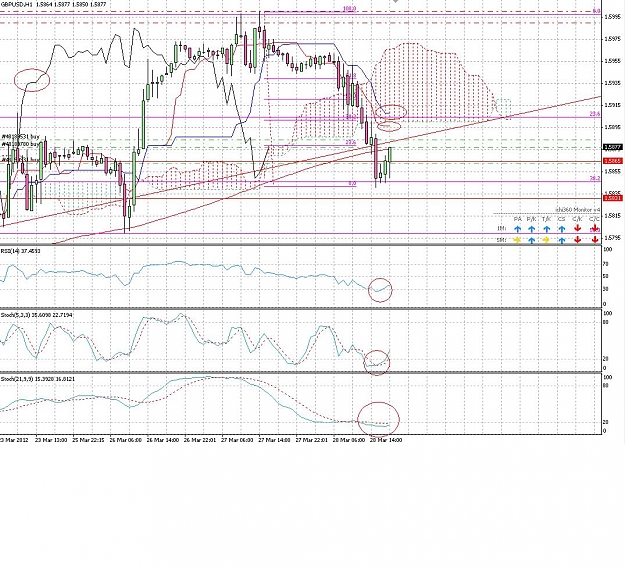Click the 28 Mar 14:00 time label
The height and width of the screenshot is (570, 625).
tap(386, 440)
